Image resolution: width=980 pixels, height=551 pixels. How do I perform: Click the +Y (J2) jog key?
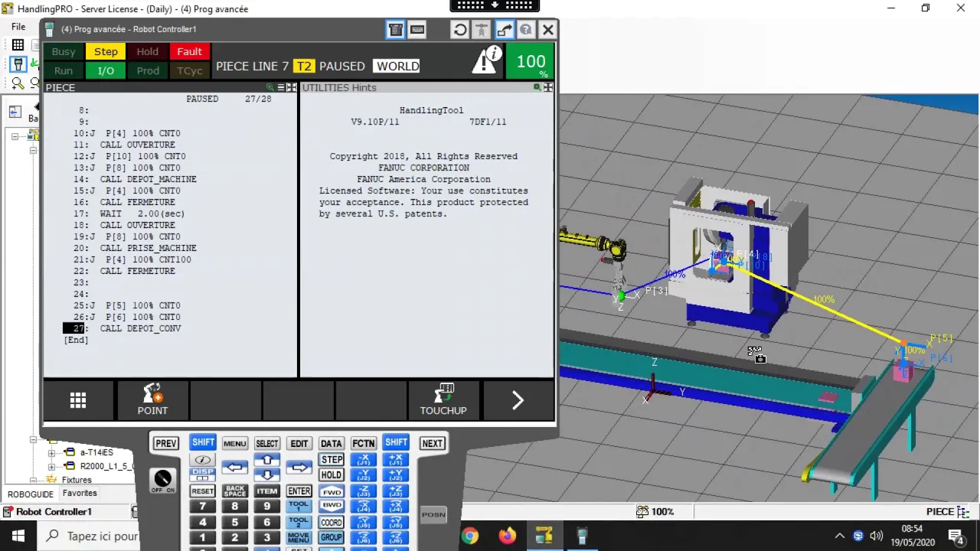396,475
